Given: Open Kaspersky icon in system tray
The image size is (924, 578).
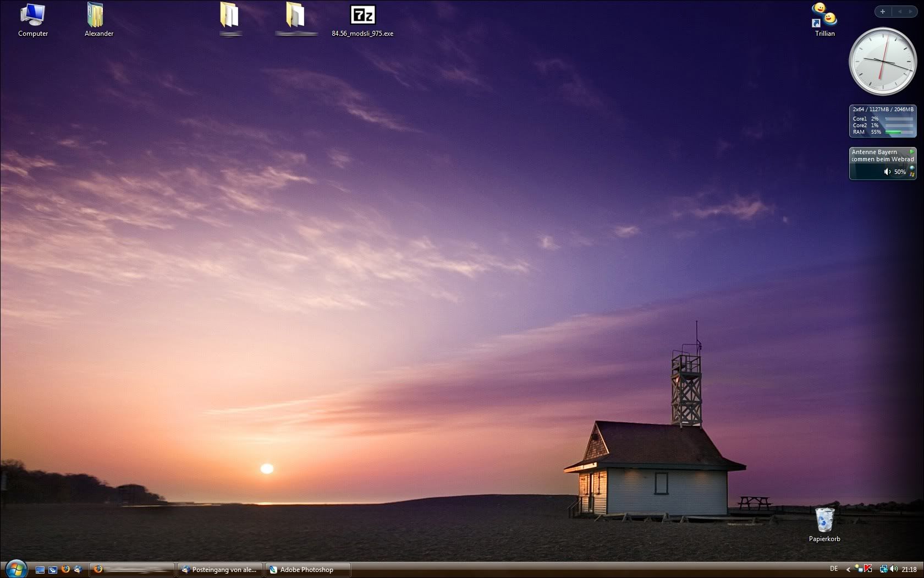Looking at the screenshot, I should [x=868, y=569].
